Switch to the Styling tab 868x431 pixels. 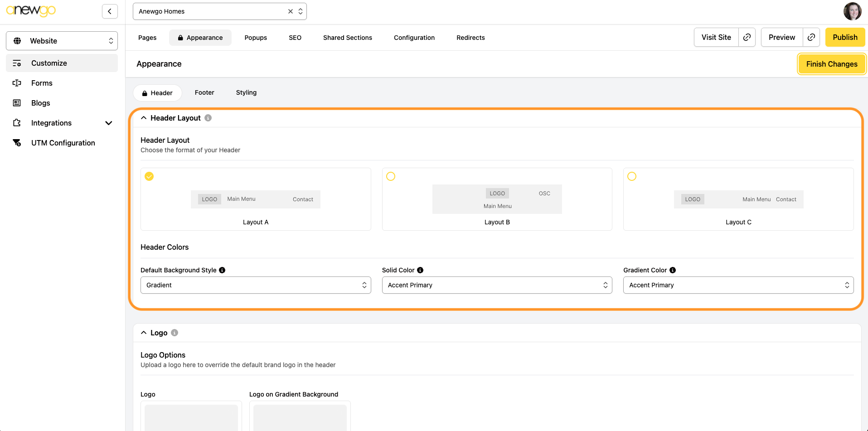click(246, 92)
